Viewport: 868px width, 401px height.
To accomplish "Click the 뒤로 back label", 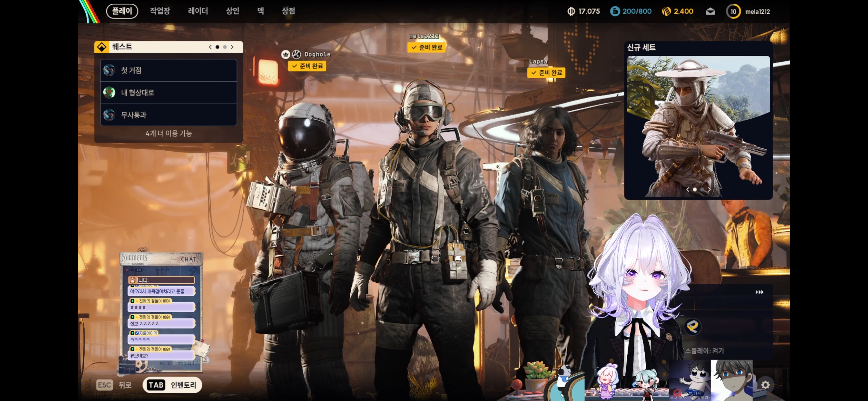I will click(125, 385).
